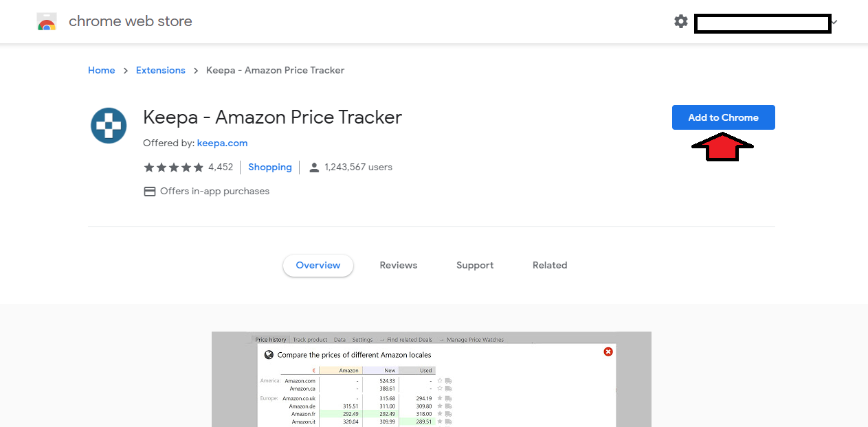Click the globe icon beside Compare prices
Image resolution: width=868 pixels, height=427 pixels.
tap(269, 355)
